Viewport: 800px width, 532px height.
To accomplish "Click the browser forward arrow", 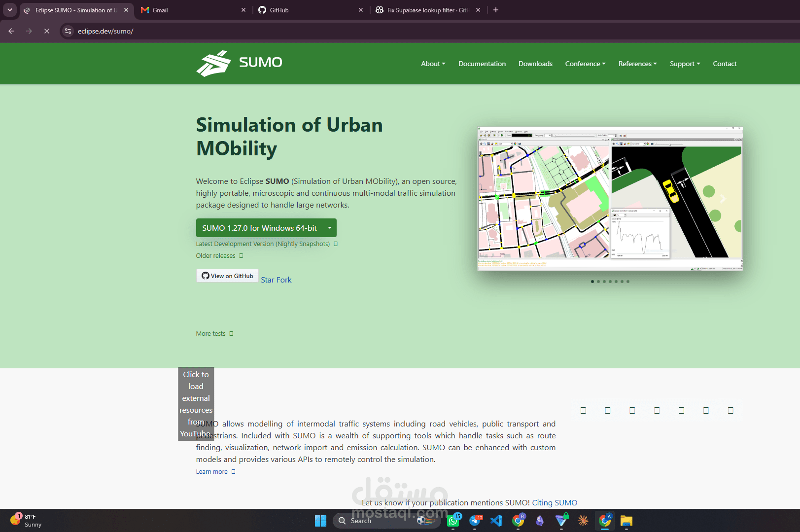I will pos(29,31).
